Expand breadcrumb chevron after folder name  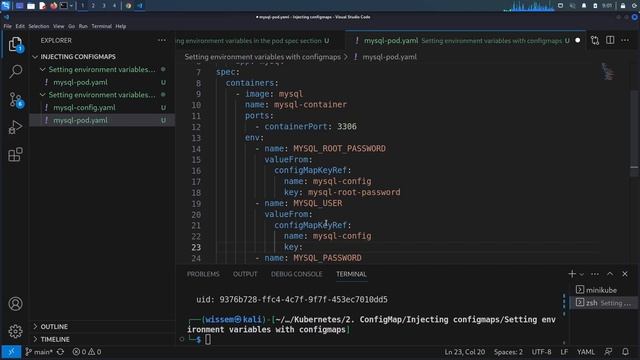(x=346, y=57)
